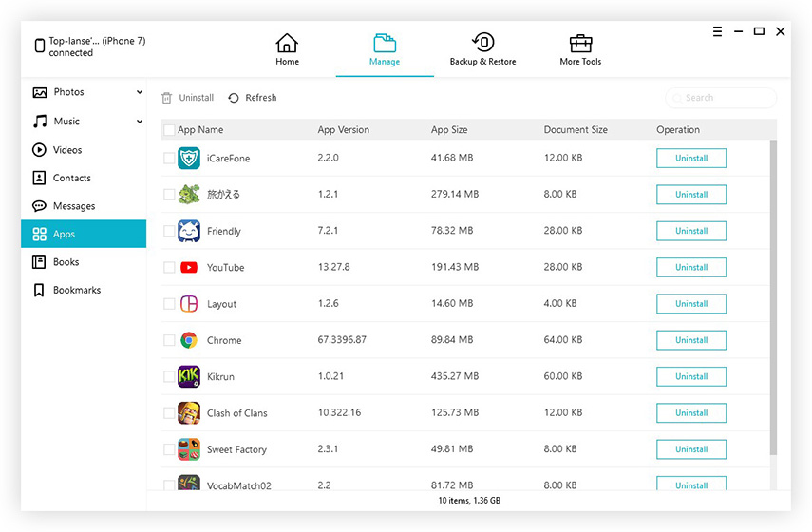Click the App Size column header
812x532 pixels.
449,130
